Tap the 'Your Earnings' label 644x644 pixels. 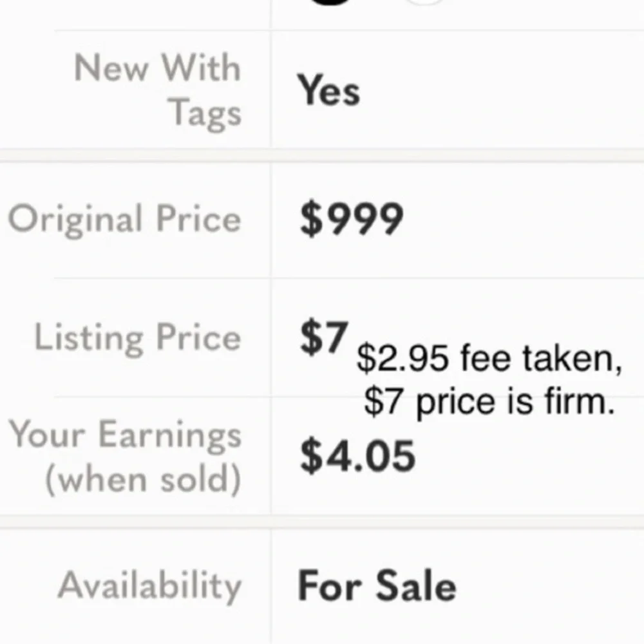pos(126,435)
